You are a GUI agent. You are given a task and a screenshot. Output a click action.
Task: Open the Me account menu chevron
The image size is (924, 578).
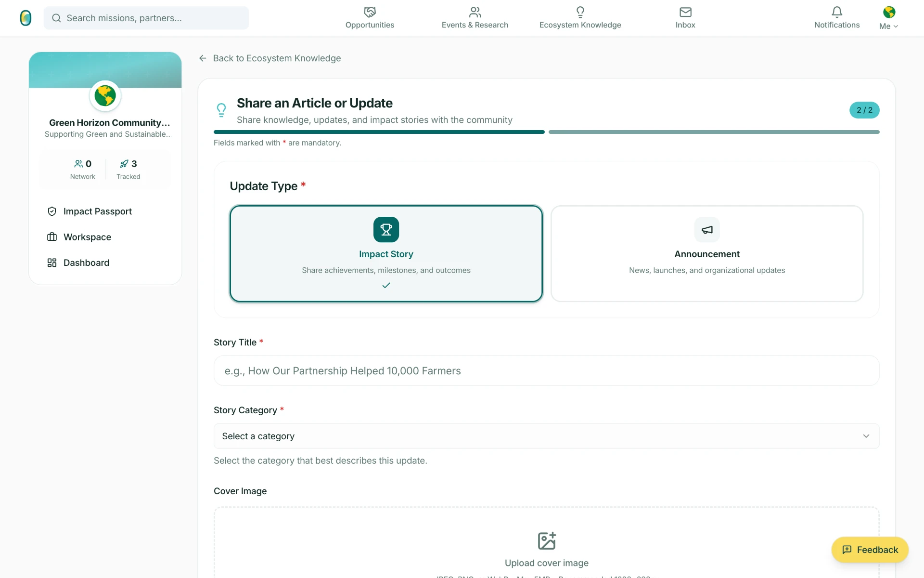896,26
